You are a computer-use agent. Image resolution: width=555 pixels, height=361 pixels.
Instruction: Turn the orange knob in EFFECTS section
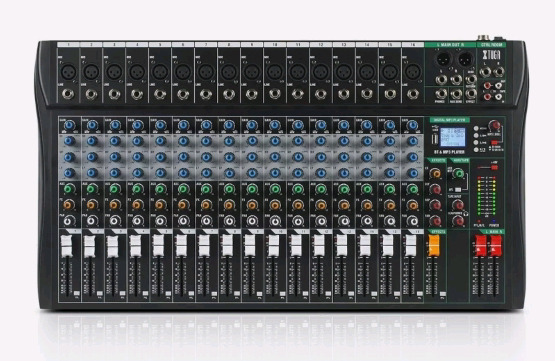pyautogui.click(x=436, y=173)
